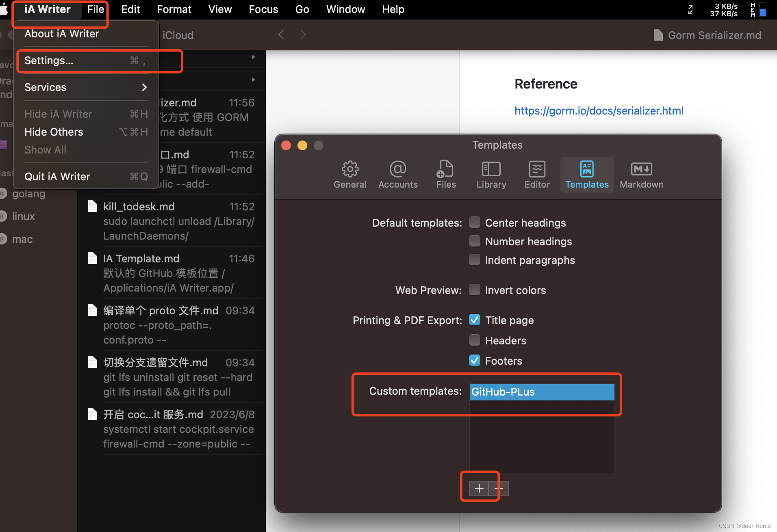Expand the second sidebar disclosure arrow
777x532 pixels.
254,80
